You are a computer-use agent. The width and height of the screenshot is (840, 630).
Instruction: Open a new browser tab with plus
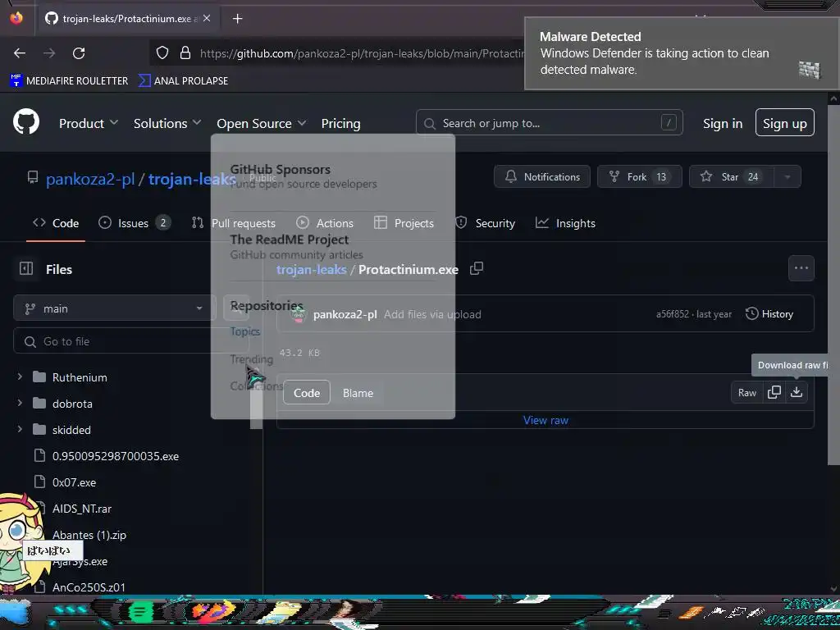pos(238,19)
